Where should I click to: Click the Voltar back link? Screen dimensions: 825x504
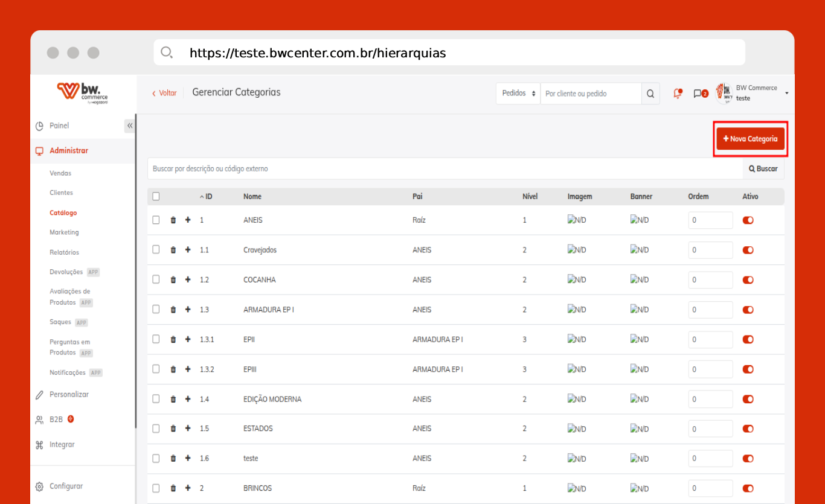[x=164, y=93]
